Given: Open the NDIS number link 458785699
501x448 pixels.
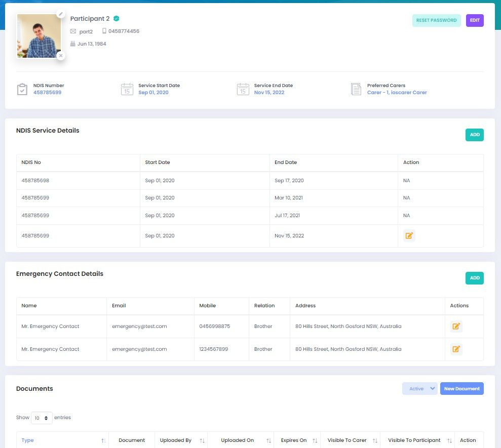Looking at the screenshot, I should pyautogui.click(x=47, y=93).
